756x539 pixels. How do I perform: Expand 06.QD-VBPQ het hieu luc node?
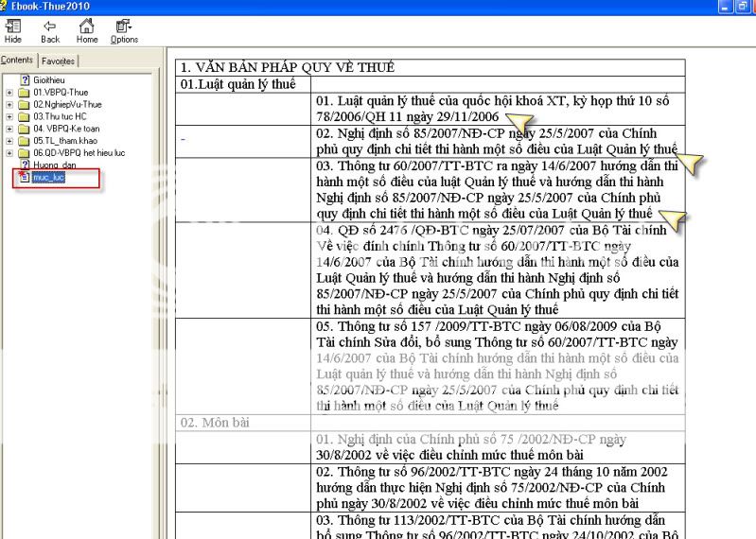pyautogui.click(x=9, y=152)
